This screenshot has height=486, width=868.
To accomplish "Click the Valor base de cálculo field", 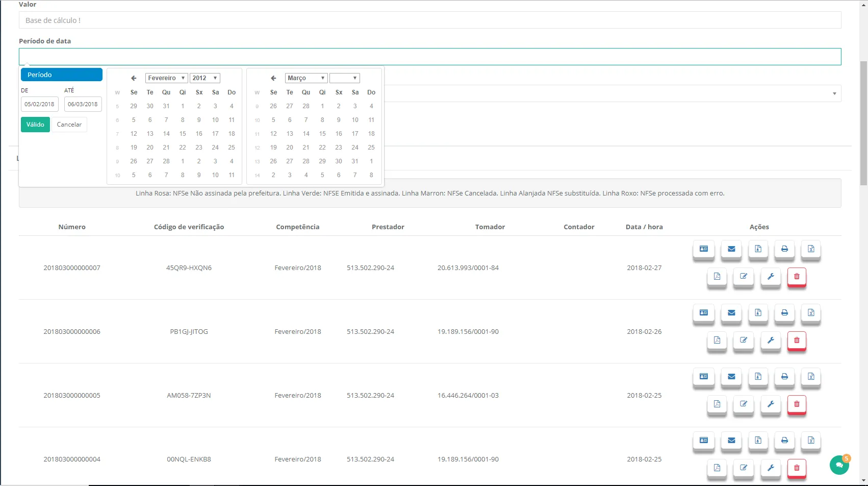I will (x=429, y=20).
